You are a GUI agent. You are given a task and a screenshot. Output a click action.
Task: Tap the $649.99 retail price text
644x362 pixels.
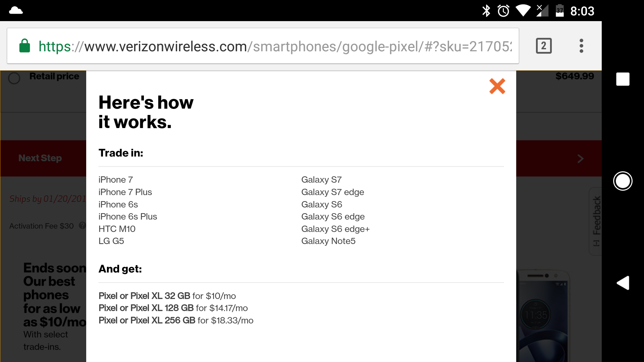tap(575, 76)
